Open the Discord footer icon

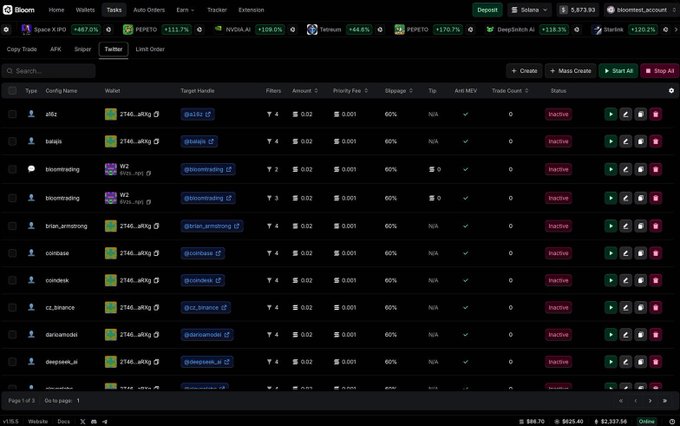tap(94, 421)
